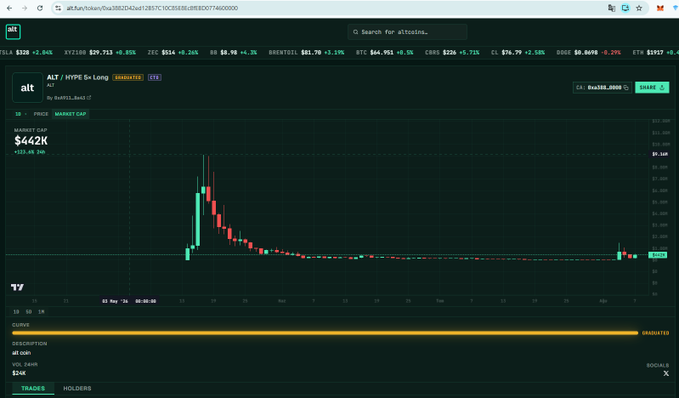Click the yellow GRADUATED label beside curve

tap(655, 333)
